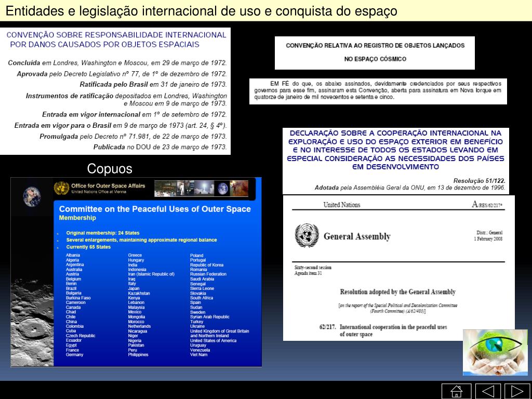Image resolution: width=532 pixels, height=399 pixels.
Task: Click the 'Ratificada pelo Brasil' line
Action: 153,85
